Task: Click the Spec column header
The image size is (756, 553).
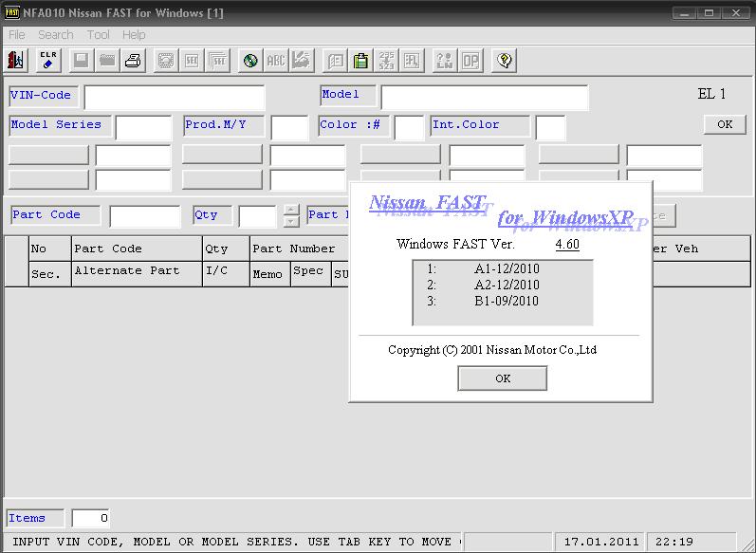Action: [310, 274]
